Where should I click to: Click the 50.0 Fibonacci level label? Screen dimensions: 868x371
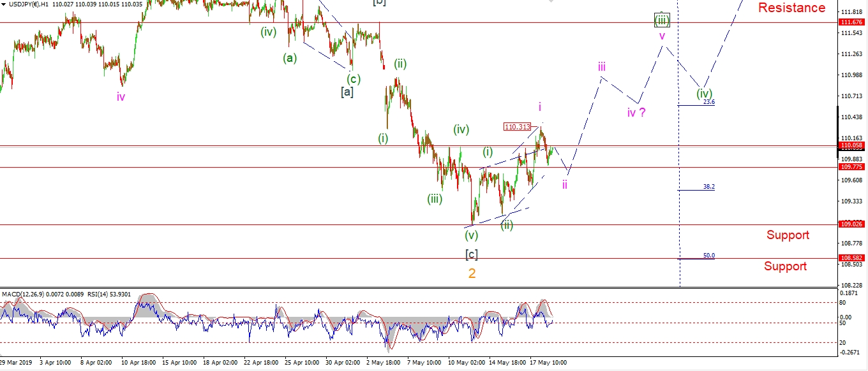(x=708, y=256)
